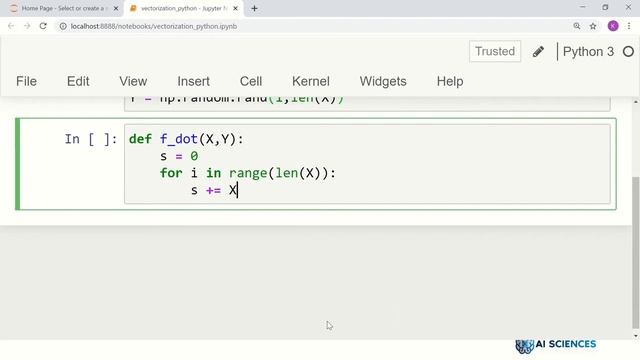Screen dimensions: 640x360
Task: Open a new browser tab with plus button
Action: coord(254,8)
